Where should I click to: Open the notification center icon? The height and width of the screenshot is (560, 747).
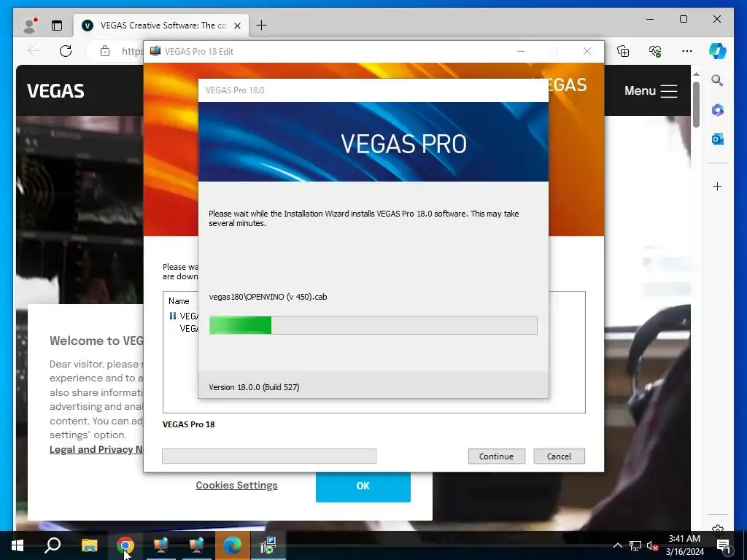[x=724, y=545]
